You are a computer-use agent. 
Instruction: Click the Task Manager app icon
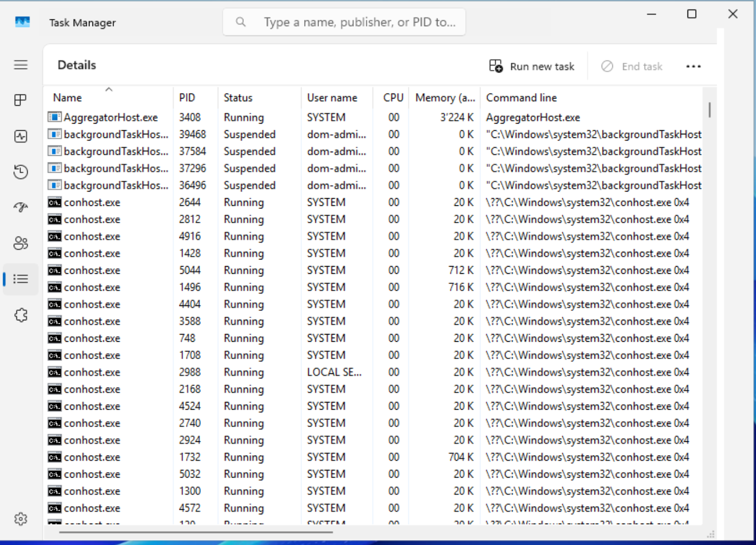coord(22,22)
